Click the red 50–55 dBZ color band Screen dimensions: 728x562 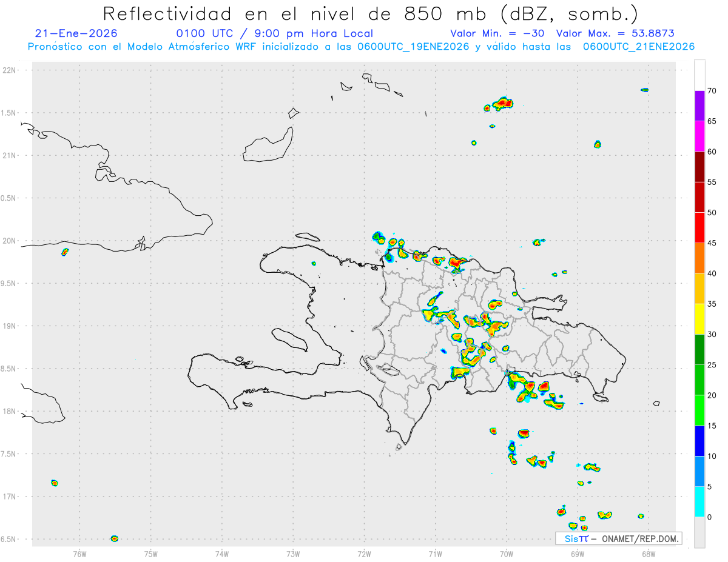click(699, 197)
